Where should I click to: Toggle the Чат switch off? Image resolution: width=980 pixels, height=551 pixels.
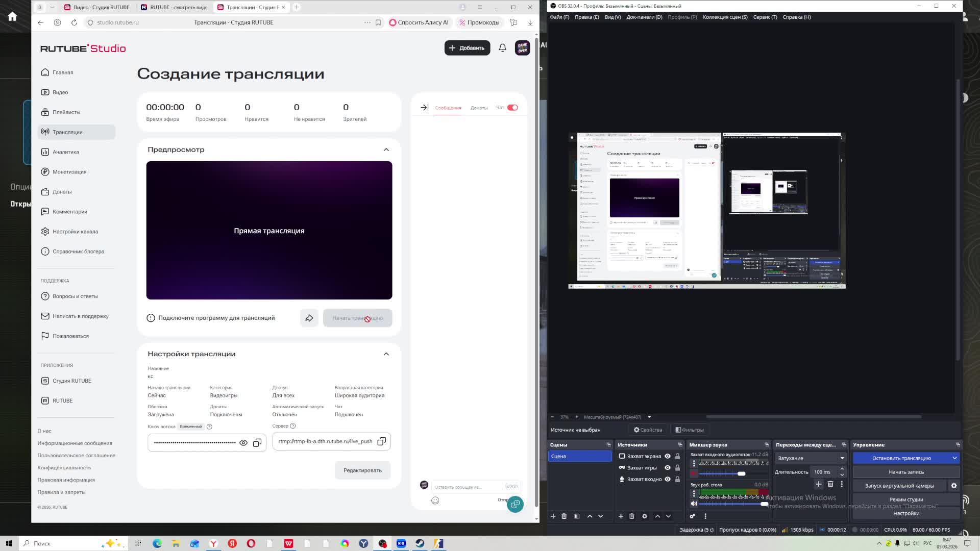[512, 108]
